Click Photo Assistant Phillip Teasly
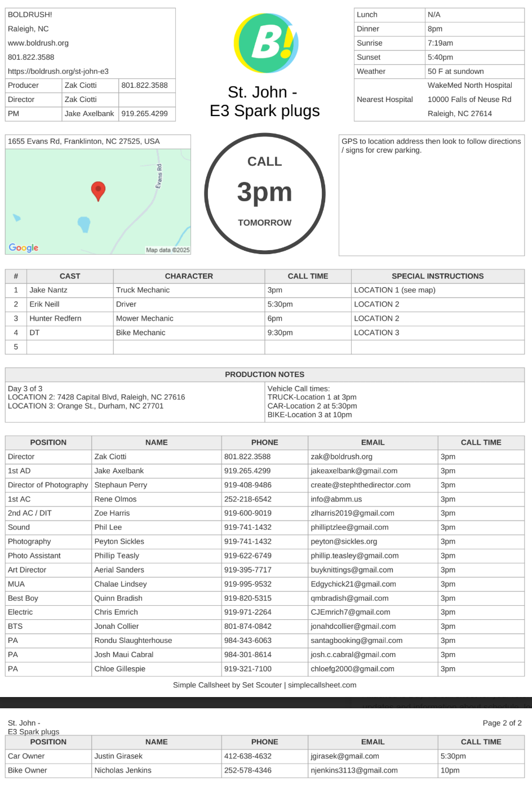This screenshot has height=790, width=532. click(x=117, y=556)
